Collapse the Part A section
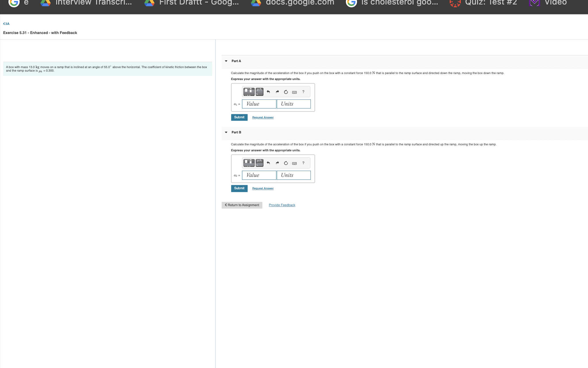This screenshot has width=588, height=368. click(x=226, y=61)
